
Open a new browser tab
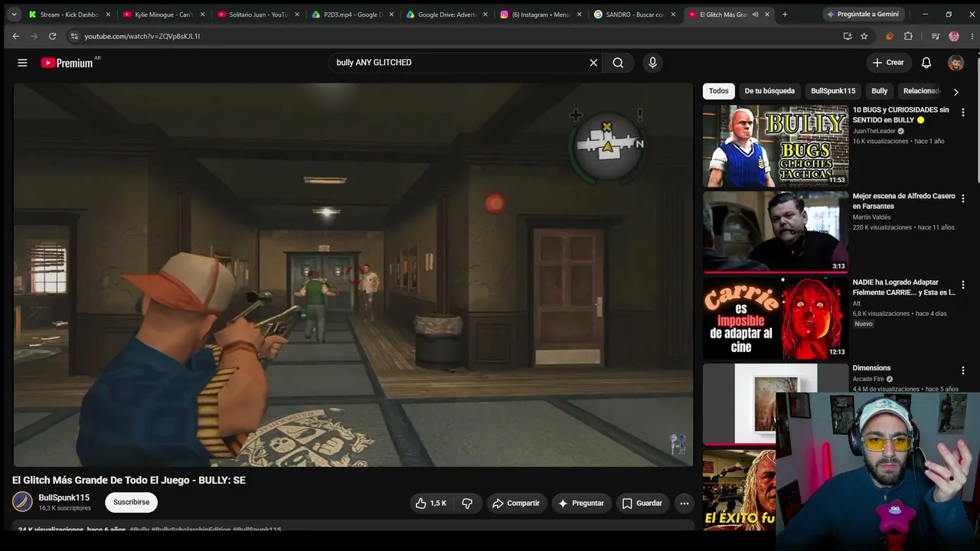tap(785, 15)
